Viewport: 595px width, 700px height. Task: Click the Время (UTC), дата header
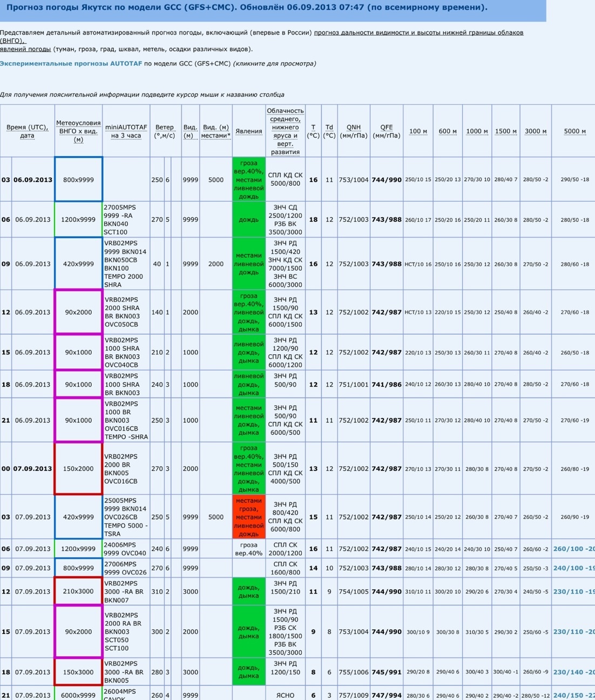pos(27,131)
